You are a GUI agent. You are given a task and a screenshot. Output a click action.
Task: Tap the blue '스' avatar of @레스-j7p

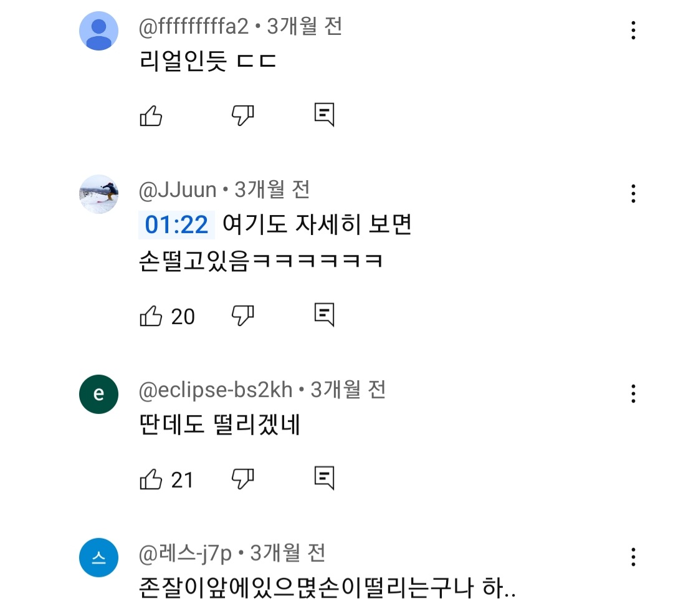tap(99, 557)
